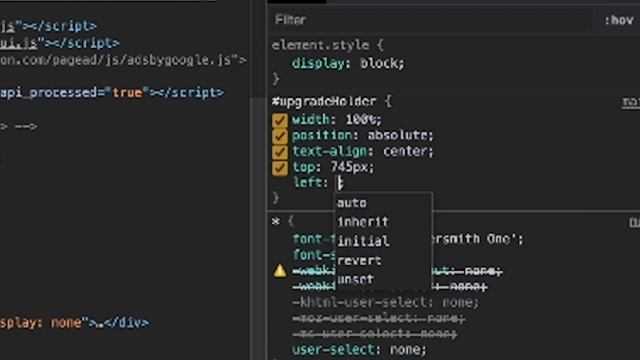Click the 'none' value of user-select
The height and width of the screenshot is (360, 640).
click(404, 350)
